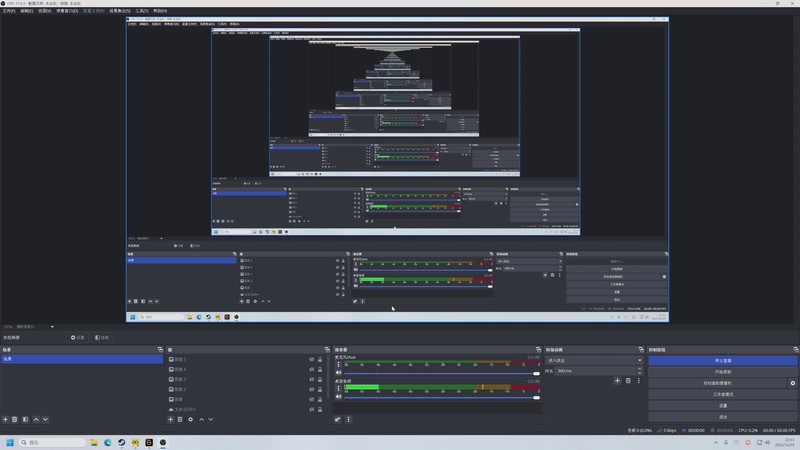Move the selected scene down

[45, 419]
